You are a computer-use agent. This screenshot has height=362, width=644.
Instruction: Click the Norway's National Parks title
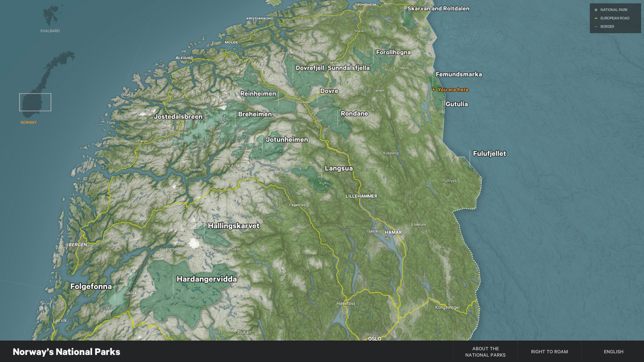point(66,352)
